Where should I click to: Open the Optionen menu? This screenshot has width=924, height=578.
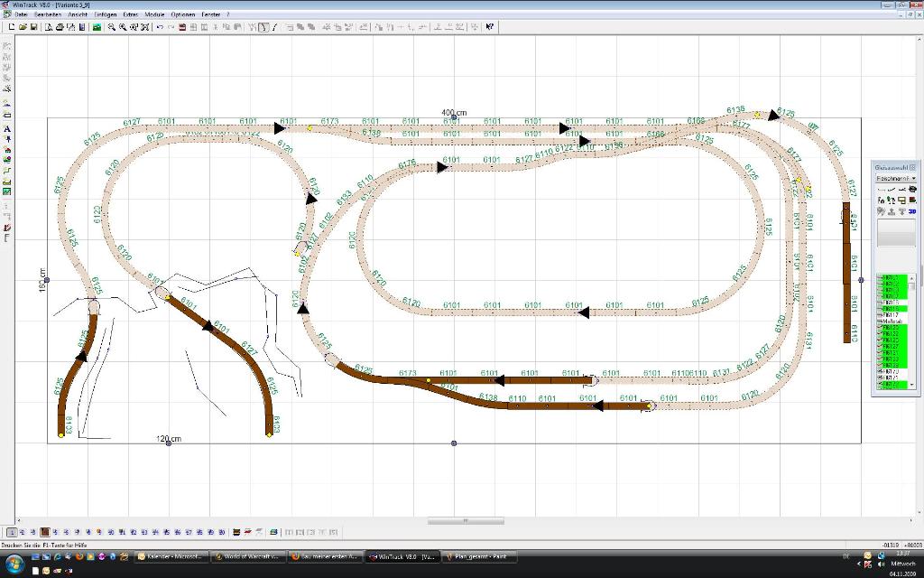(x=183, y=14)
